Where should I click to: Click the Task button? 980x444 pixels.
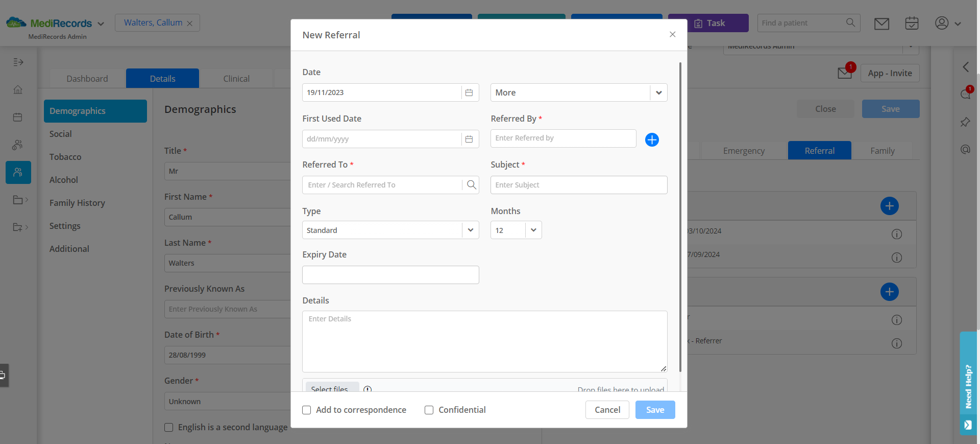coord(708,23)
